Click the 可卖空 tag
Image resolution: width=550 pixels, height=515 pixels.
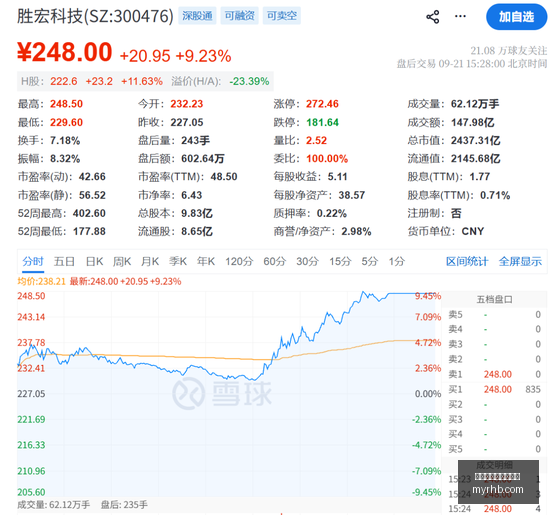pos(281,16)
